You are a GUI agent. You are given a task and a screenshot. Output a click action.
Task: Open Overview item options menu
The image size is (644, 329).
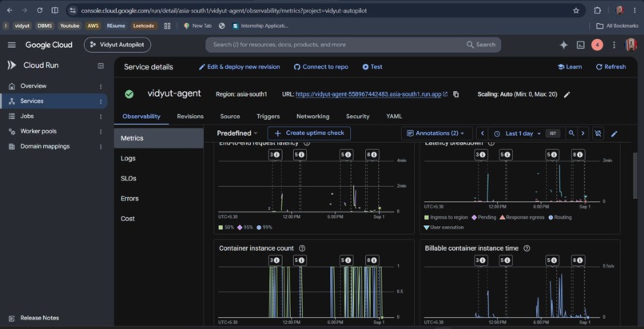101,86
